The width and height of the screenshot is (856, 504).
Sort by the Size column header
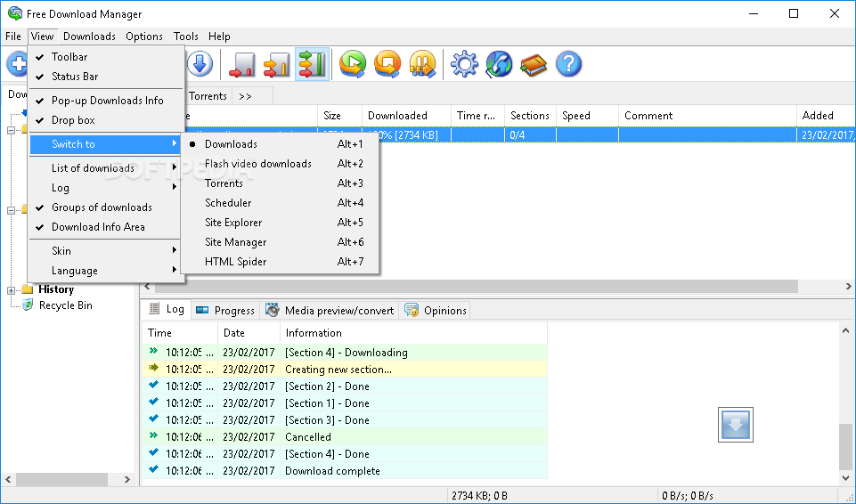(339, 116)
